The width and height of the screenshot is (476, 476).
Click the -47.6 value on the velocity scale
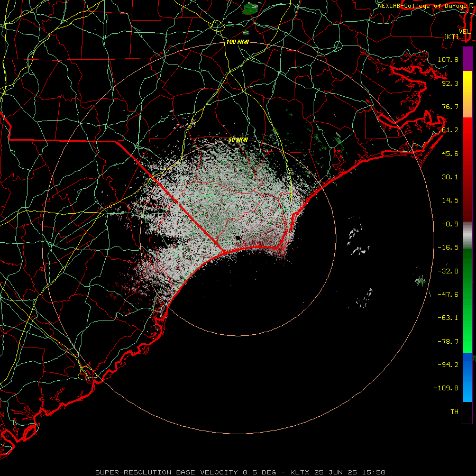(x=448, y=295)
